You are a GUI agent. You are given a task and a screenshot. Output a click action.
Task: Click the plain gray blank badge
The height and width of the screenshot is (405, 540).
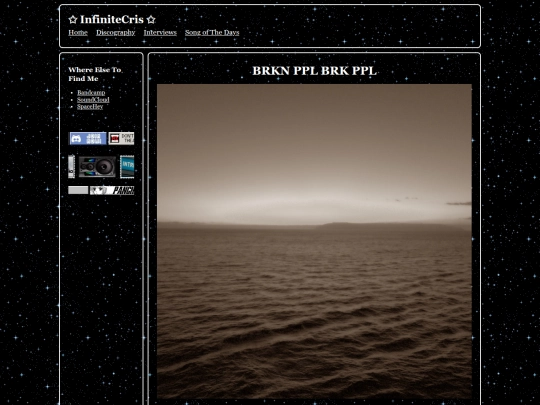pos(78,190)
